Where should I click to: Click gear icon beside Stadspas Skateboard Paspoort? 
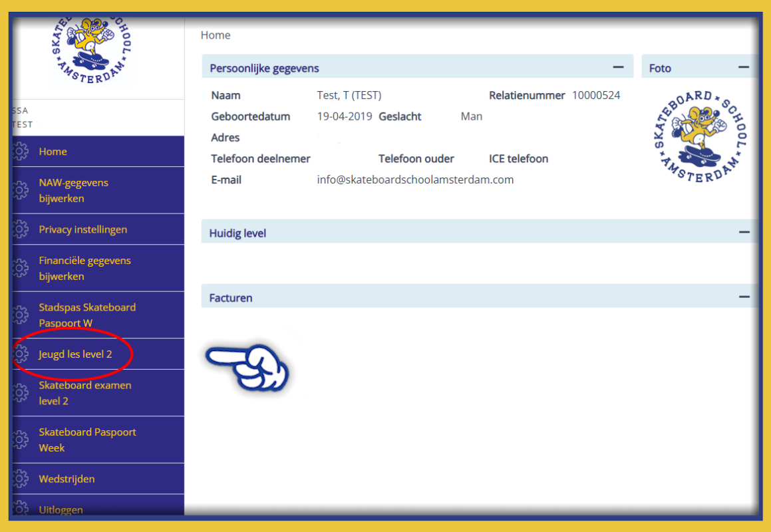click(x=21, y=315)
